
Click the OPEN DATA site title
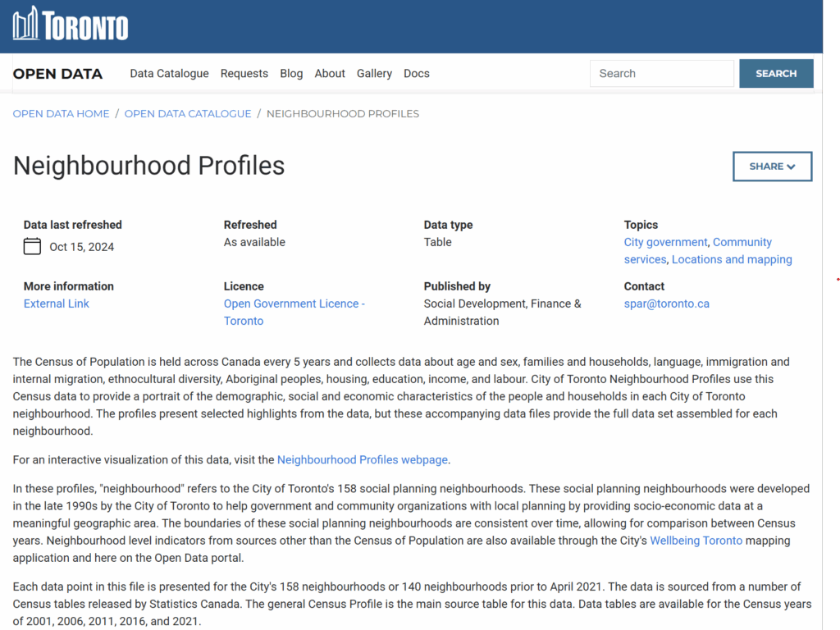click(57, 74)
